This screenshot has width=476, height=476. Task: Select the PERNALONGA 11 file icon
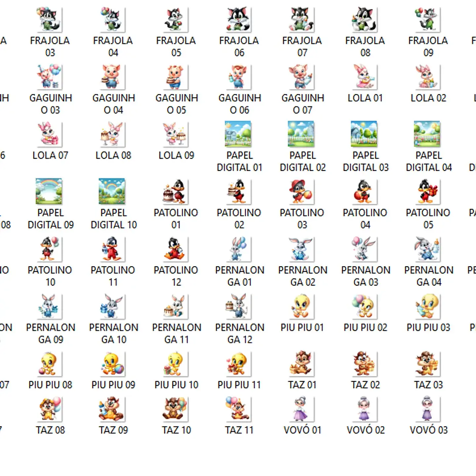(176, 306)
